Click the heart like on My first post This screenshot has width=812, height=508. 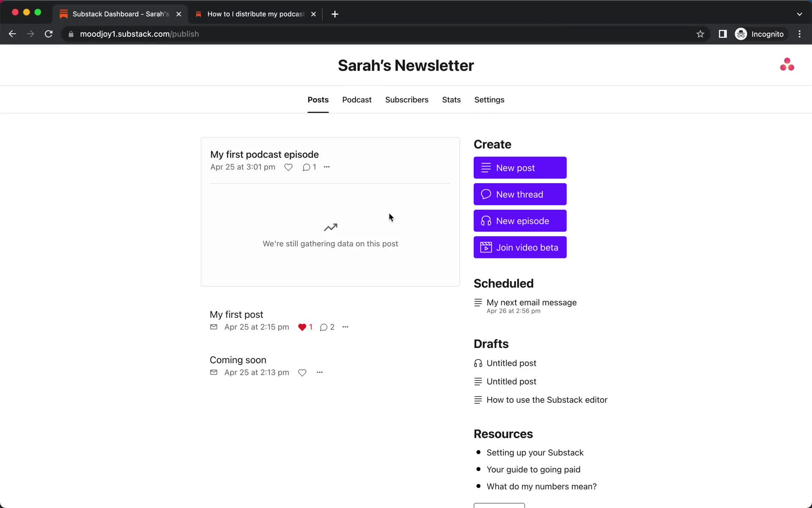pyautogui.click(x=302, y=326)
